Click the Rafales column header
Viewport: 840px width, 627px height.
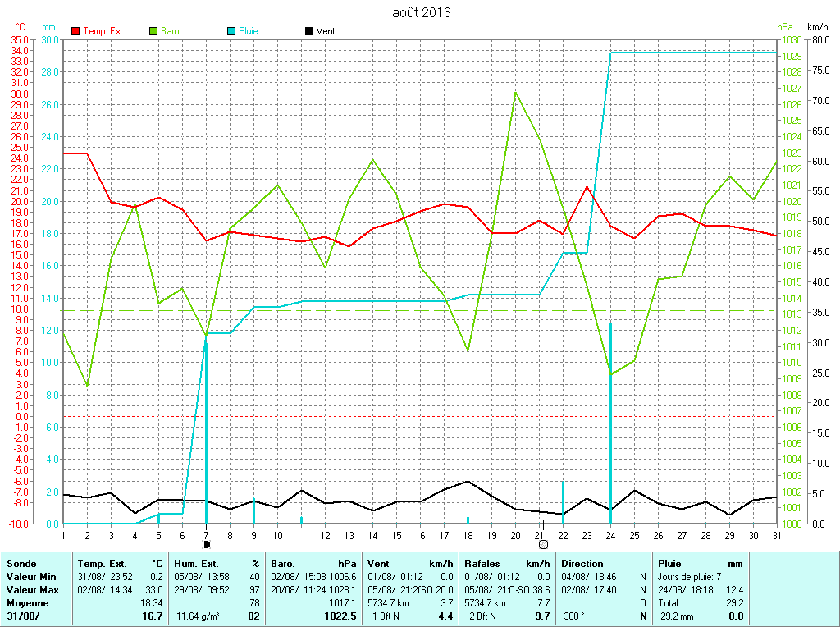pyautogui.click(x=482, y=564)
